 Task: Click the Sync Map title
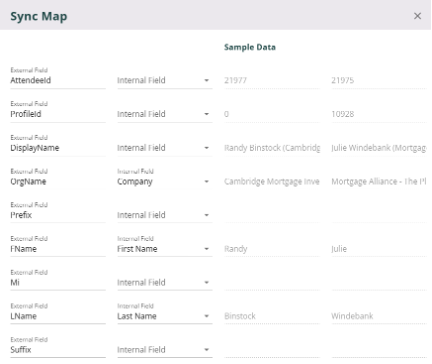click(x=39, y=16)
